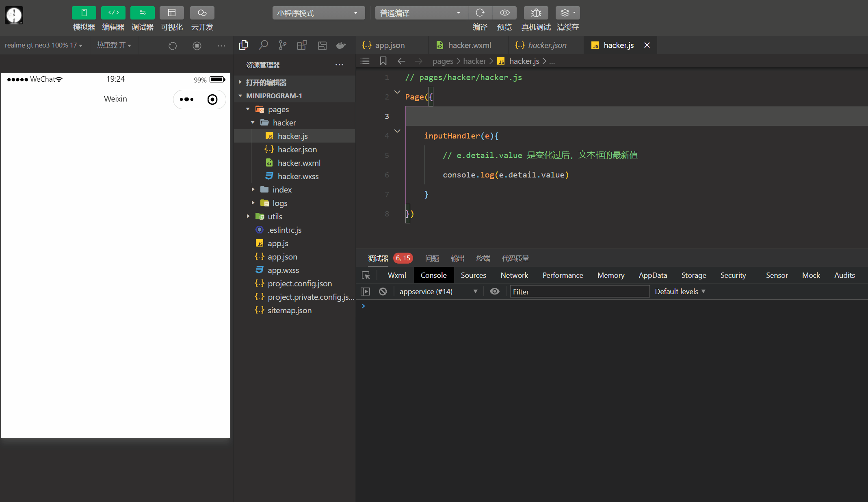The width and height of the screenshot is (868, 502).
Task: Open the 可视化 visual editor button
Action: 171,13
